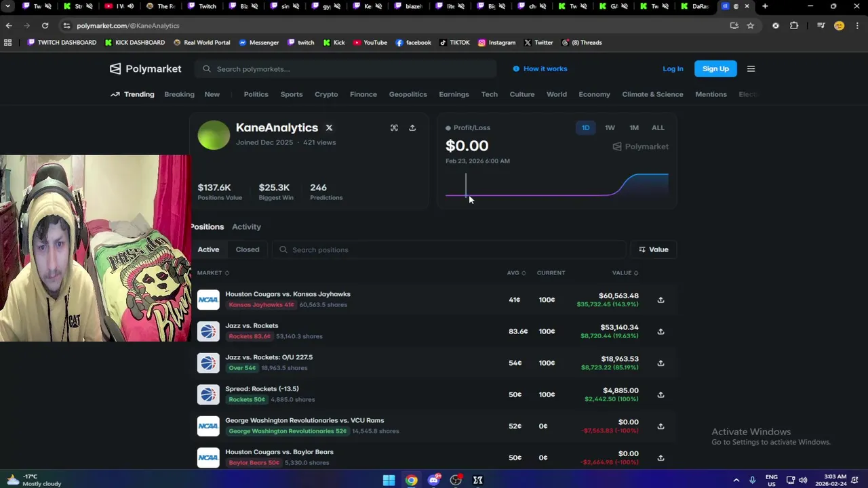Open the Chrome extensions puzzle icon
The height and width of the screenshot is (488, 868).
794,26
